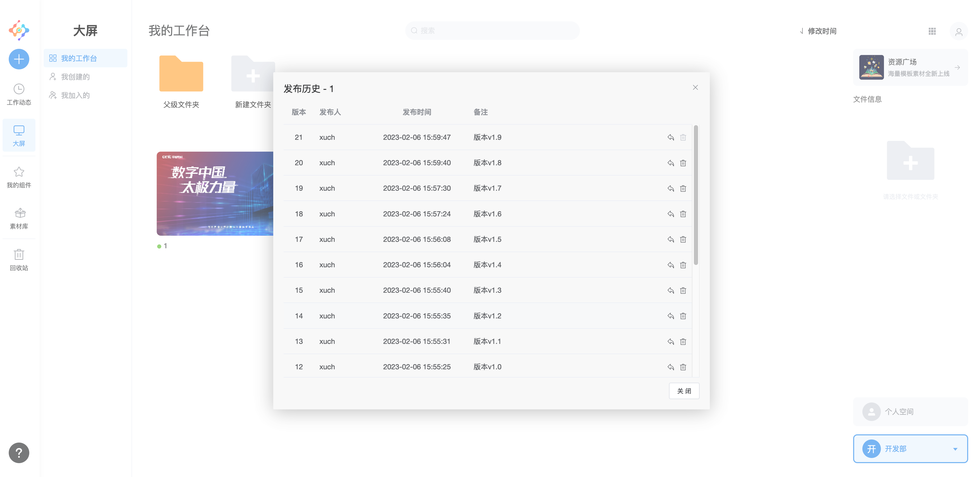Open the 回收站 trash section
Screen dimensions: 980x477
click(19, 260)
